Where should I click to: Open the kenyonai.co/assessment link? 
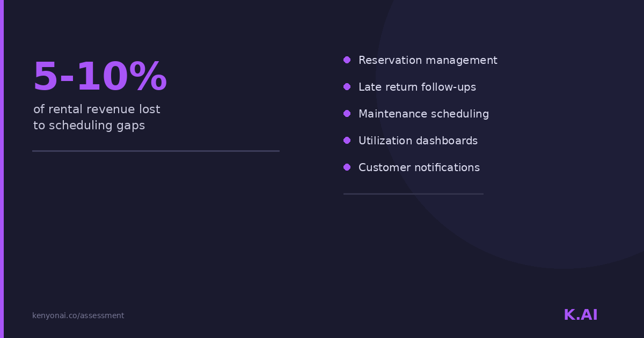pyautogui.click(x=78, y=315)
